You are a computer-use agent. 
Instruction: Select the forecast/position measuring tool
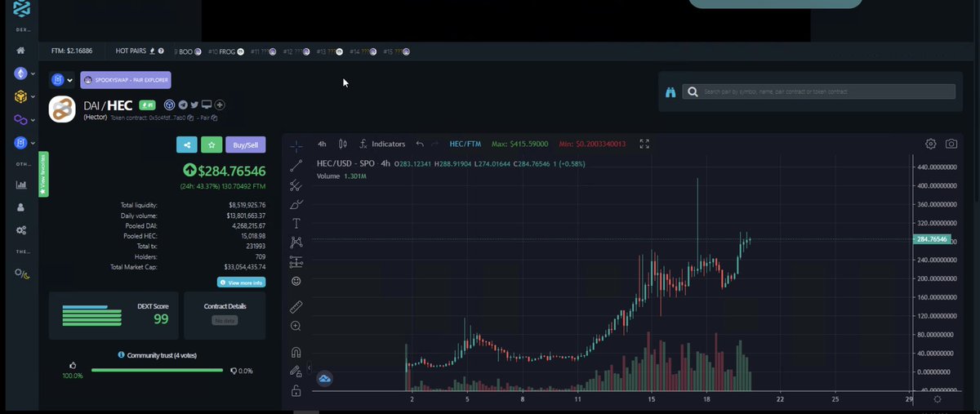coord(296,262)
